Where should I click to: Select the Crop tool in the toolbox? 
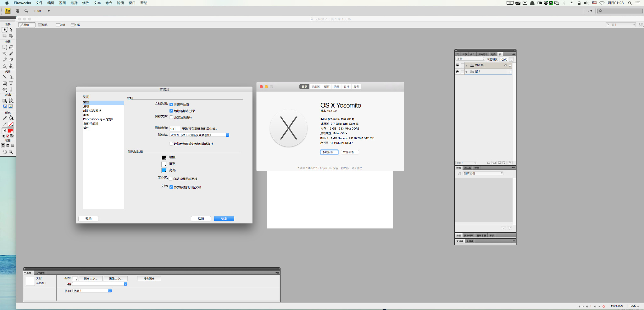tap(11, 36)
